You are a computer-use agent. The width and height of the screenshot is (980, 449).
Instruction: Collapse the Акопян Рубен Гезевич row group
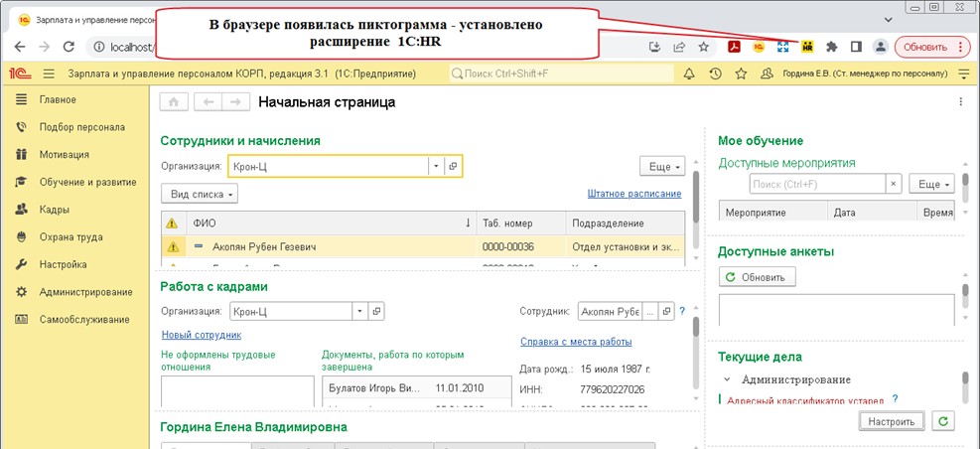click(x=199, y=247)
